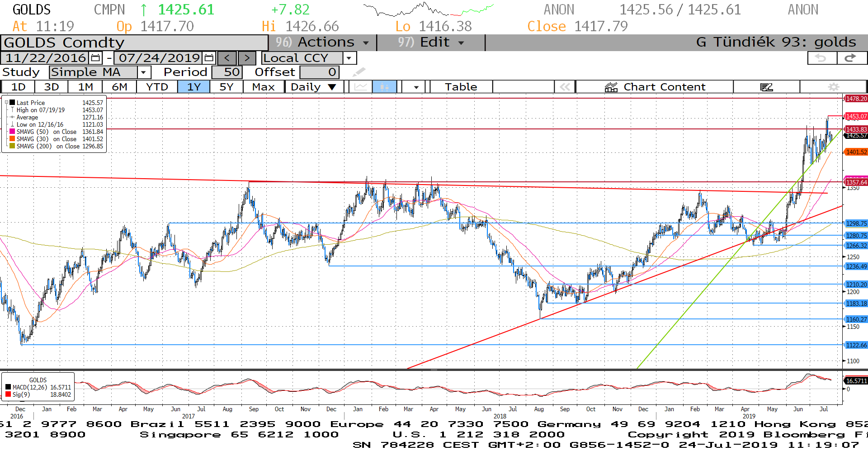Select the 5Y time range tab
This screenshot has width=868, height=470.
click(226, 87)
